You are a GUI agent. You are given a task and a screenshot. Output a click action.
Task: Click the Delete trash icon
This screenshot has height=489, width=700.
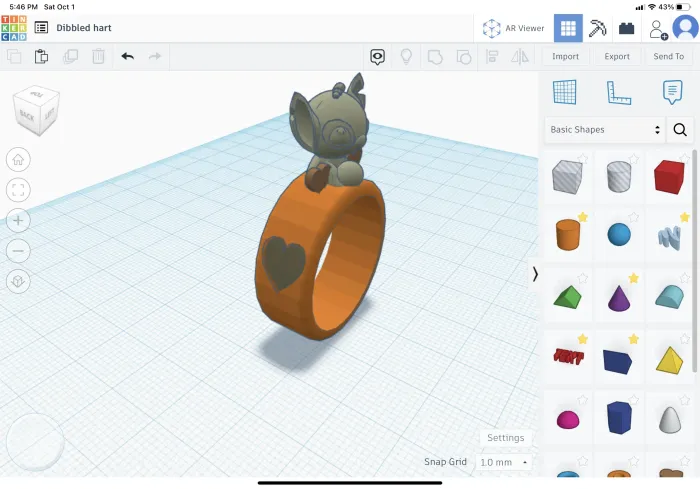tap(98, 56)
